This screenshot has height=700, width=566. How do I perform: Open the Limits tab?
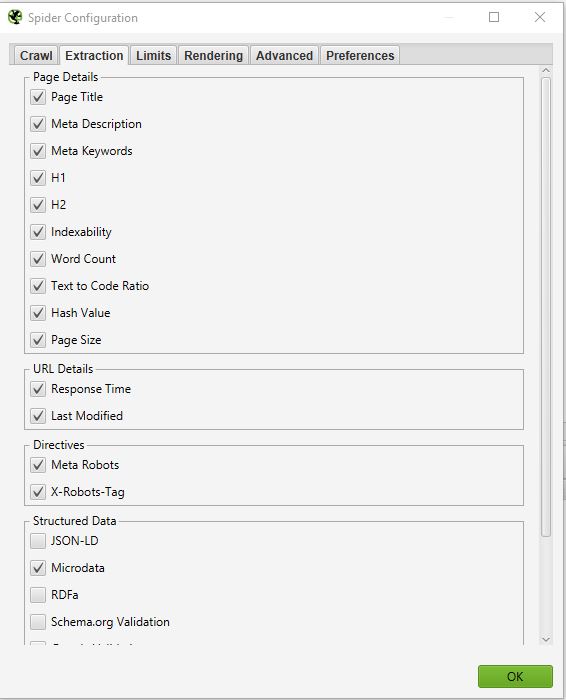point(154,55)
